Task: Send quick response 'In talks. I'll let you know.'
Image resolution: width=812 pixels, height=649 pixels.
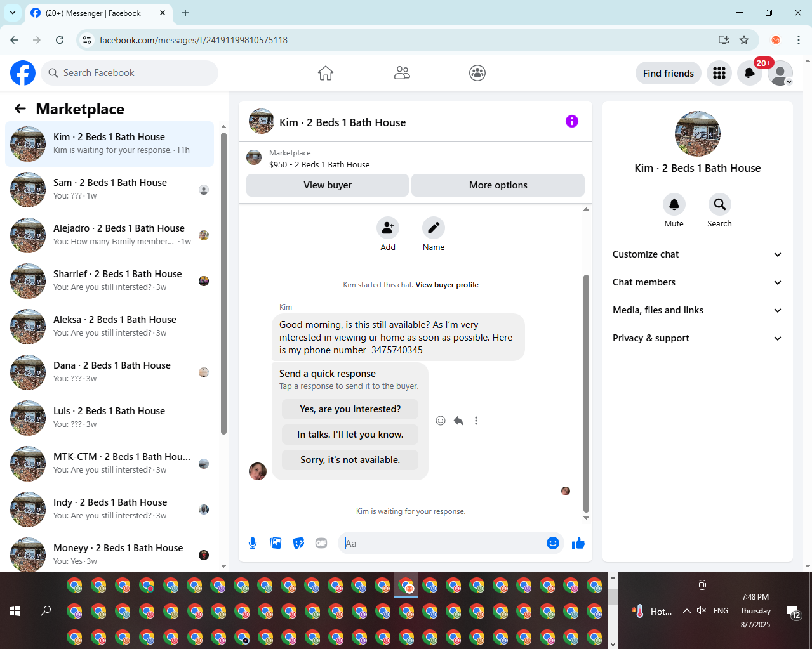Action: (x=350, y=435)
